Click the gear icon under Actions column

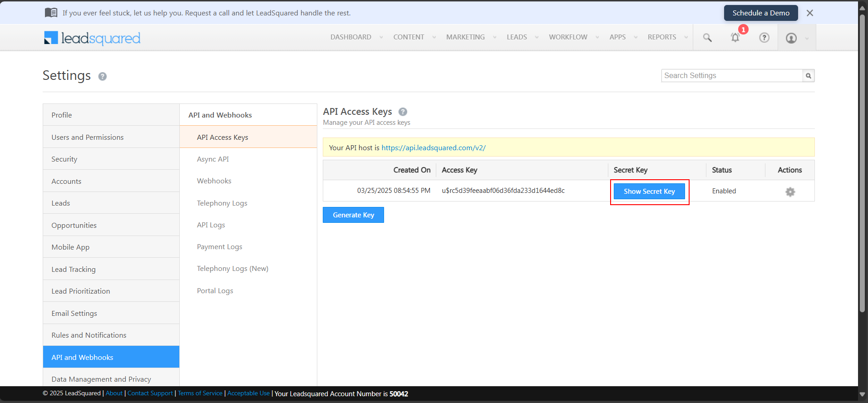pos(790,192)
